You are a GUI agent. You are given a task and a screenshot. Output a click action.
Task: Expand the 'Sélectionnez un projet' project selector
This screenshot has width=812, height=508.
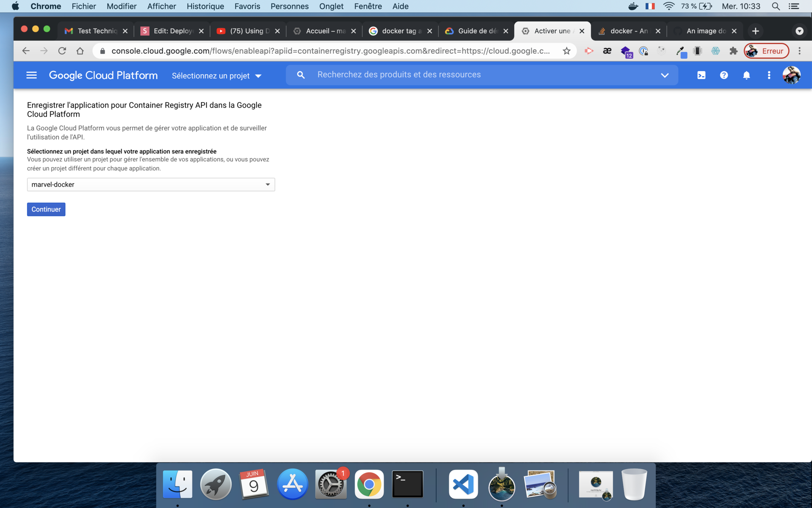coord(217,76)
